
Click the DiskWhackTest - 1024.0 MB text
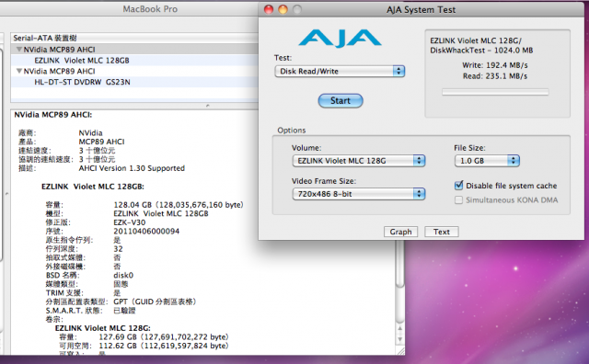click(481, 51)
